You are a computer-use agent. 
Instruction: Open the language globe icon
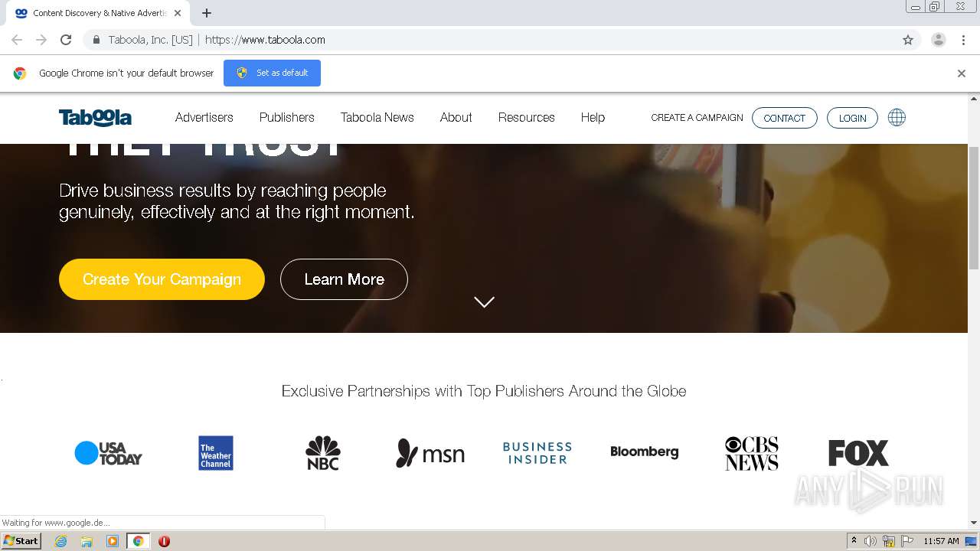897,117
